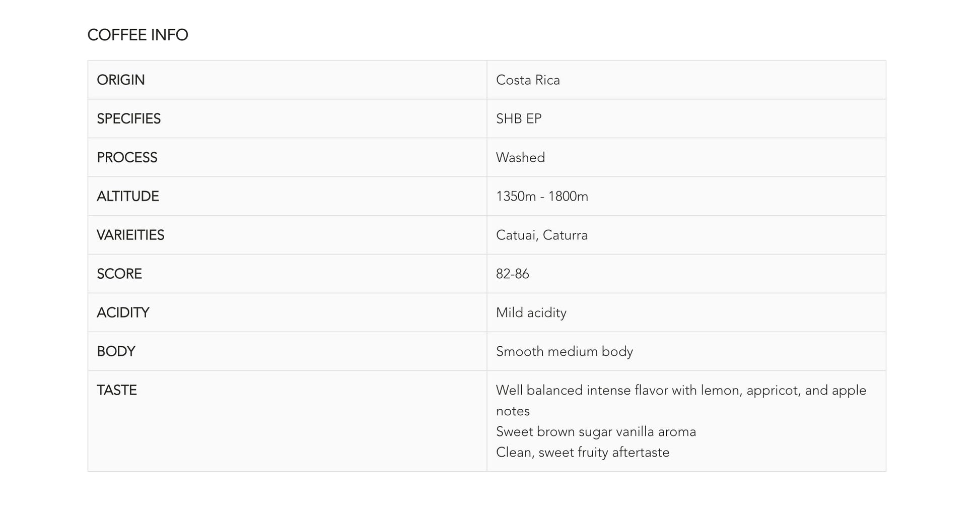Image resolution: width=980 pixels, height=505 pixels.
Task: Select the ACIDITY row label
Action: (x=123, y=312)
